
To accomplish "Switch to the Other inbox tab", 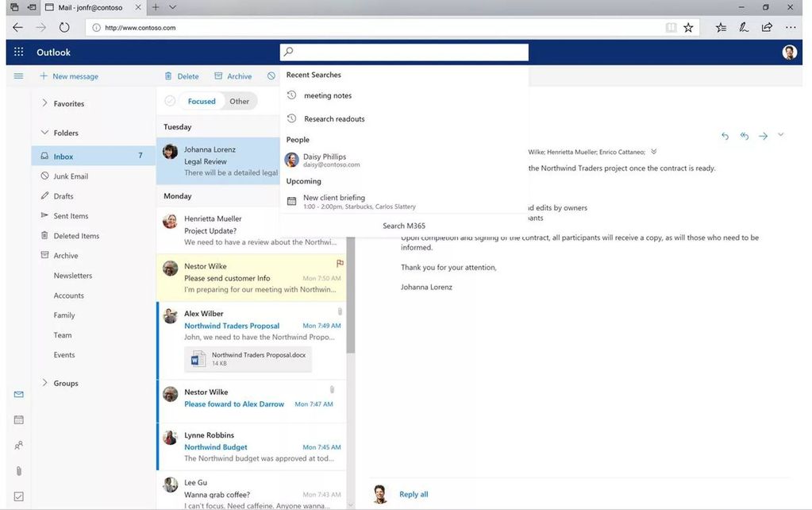I will [x=239, y=101].
